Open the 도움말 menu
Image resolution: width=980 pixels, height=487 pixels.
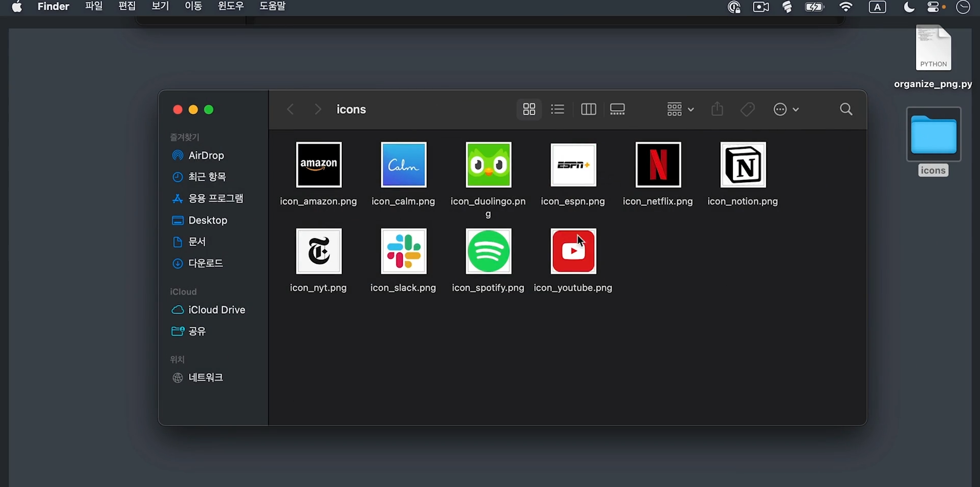coord(272,7)
